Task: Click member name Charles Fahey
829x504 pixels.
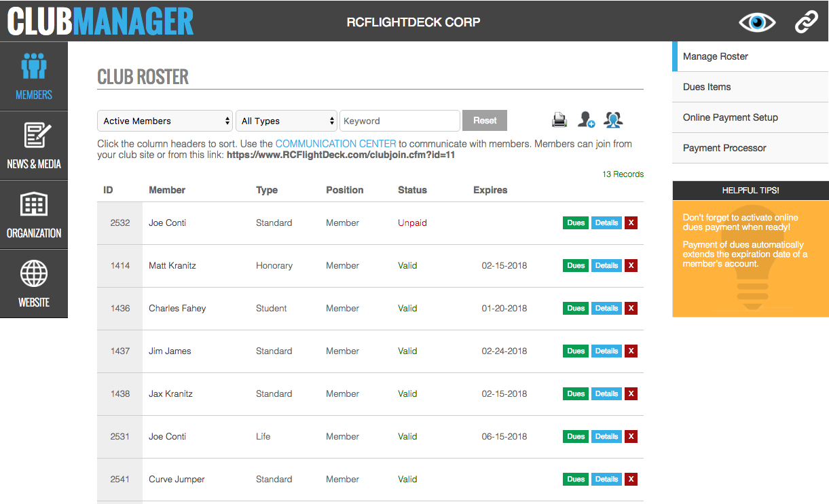Action: [x=177, y=308]
